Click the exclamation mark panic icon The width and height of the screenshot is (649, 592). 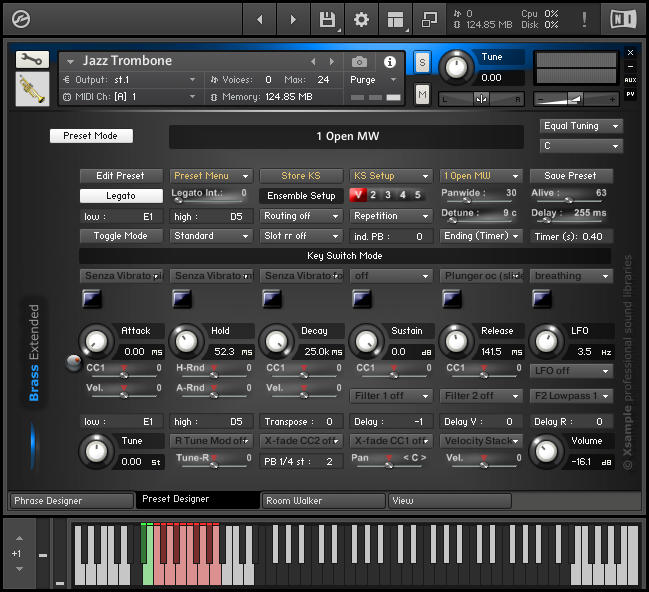[584, 19]
